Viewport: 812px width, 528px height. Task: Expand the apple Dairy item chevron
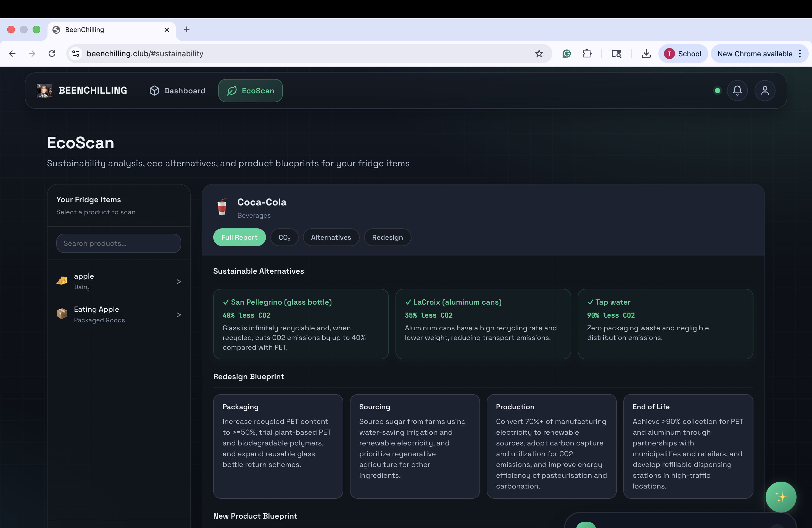coord(179,281)
